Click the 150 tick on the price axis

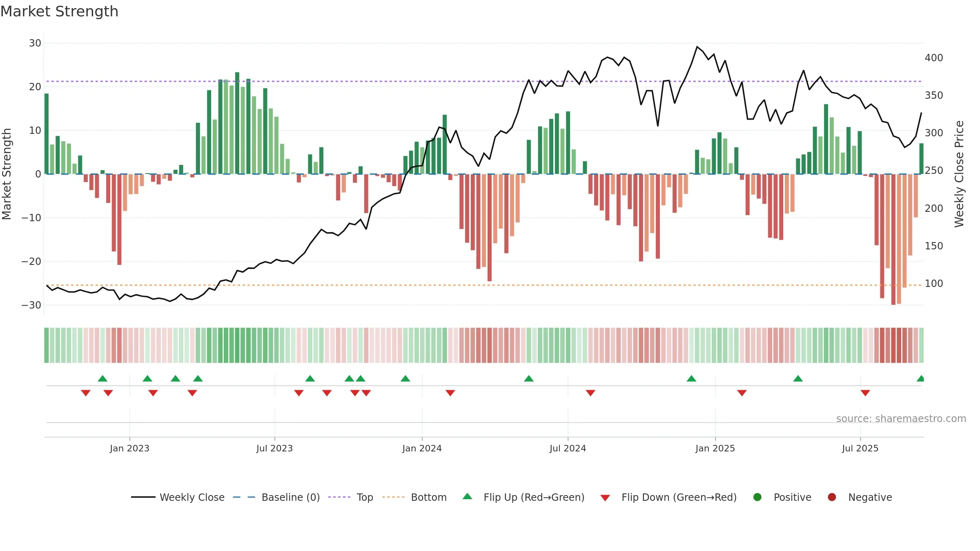[x=934, y=246]
